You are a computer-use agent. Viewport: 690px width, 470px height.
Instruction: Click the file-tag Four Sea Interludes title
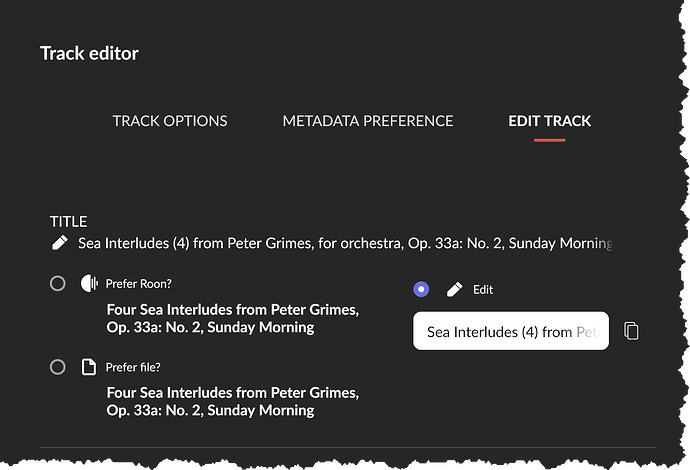[x=232, y=401]
